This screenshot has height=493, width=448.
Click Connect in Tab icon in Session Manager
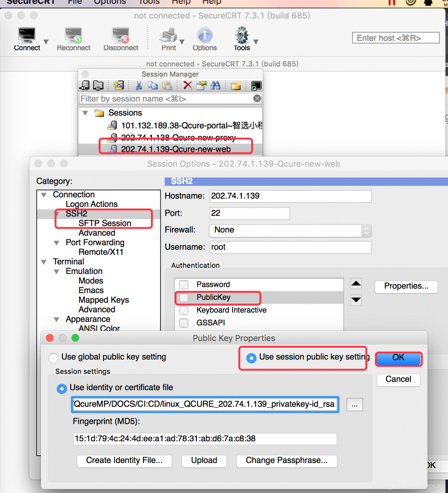(x=85, y=86)
